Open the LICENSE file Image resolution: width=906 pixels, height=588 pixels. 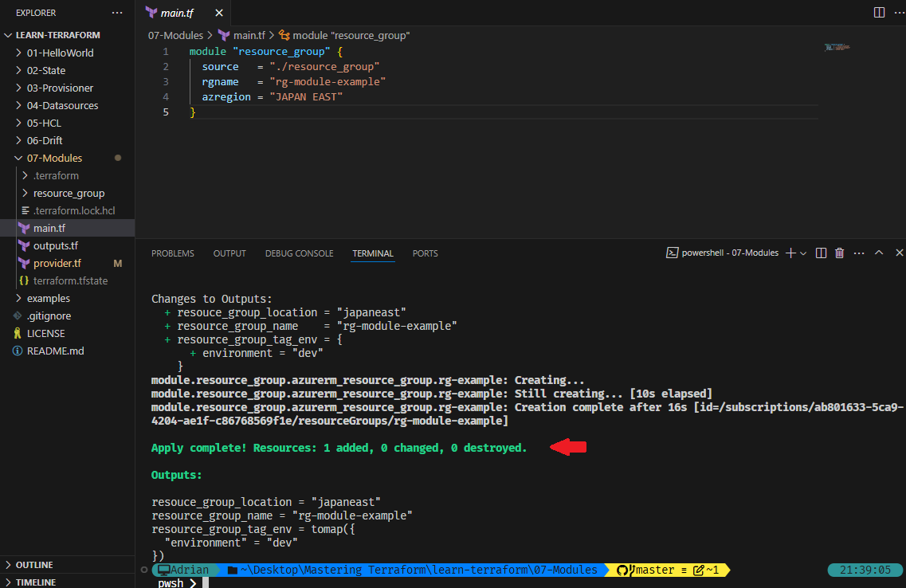67,333
